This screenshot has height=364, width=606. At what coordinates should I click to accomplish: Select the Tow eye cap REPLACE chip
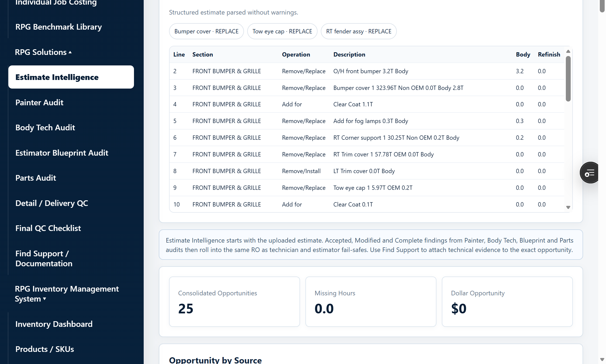pos(282,31)
